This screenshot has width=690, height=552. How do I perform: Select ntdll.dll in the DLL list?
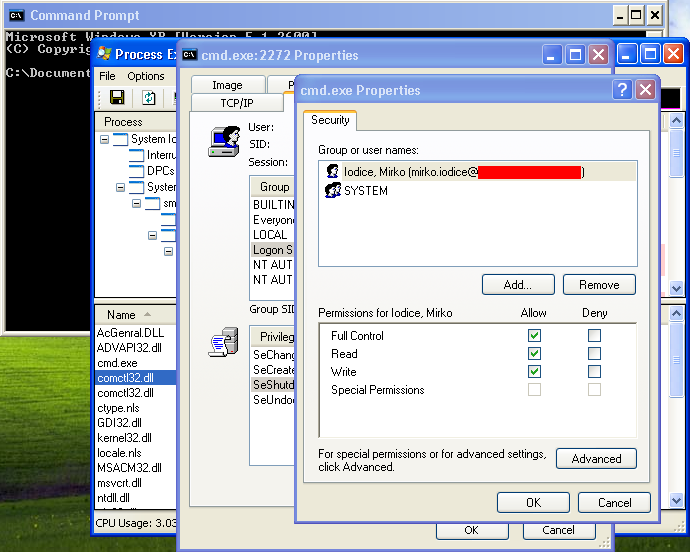click(114, 498)
